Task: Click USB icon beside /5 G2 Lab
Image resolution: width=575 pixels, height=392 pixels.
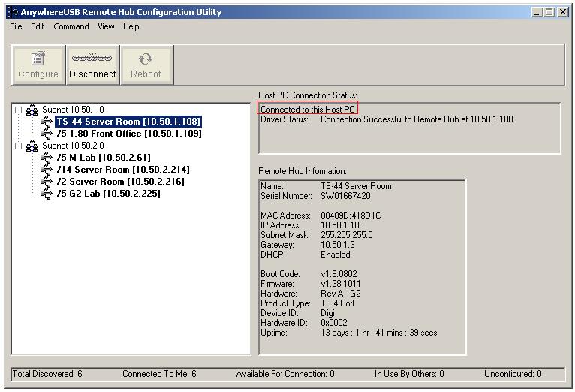Action: (x=47, y=194)
